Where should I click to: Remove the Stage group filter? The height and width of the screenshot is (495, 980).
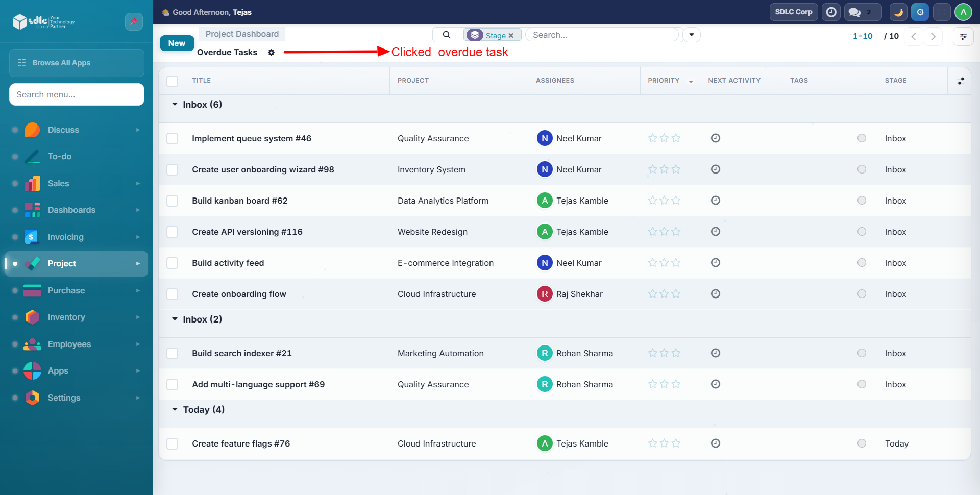[x=511, y=36]
